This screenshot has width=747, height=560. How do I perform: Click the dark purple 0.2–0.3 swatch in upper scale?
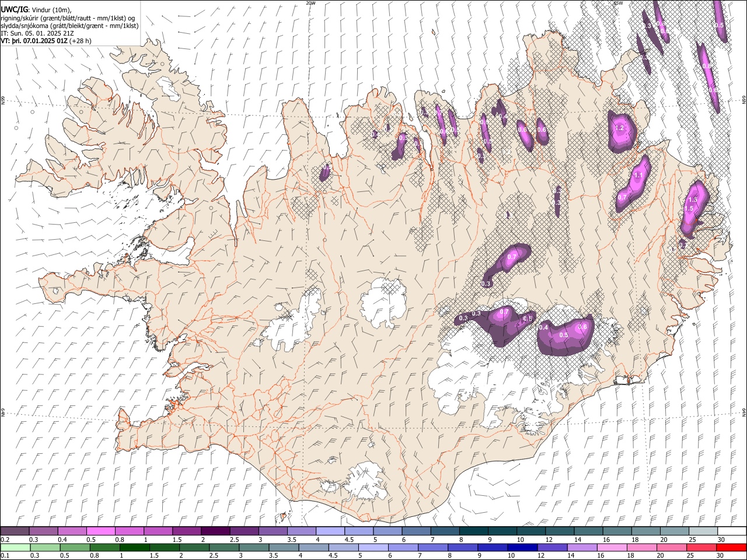point(15,531)
